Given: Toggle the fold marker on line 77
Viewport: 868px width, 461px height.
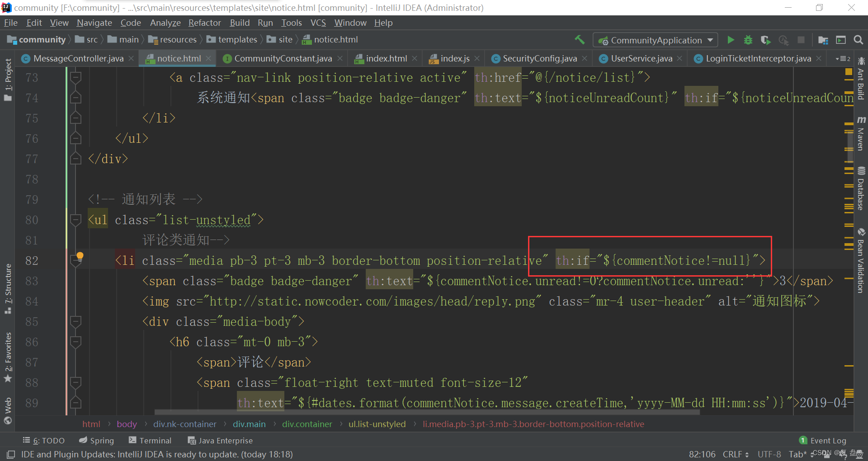Looking at the screenshot, I should click(75, 159).
